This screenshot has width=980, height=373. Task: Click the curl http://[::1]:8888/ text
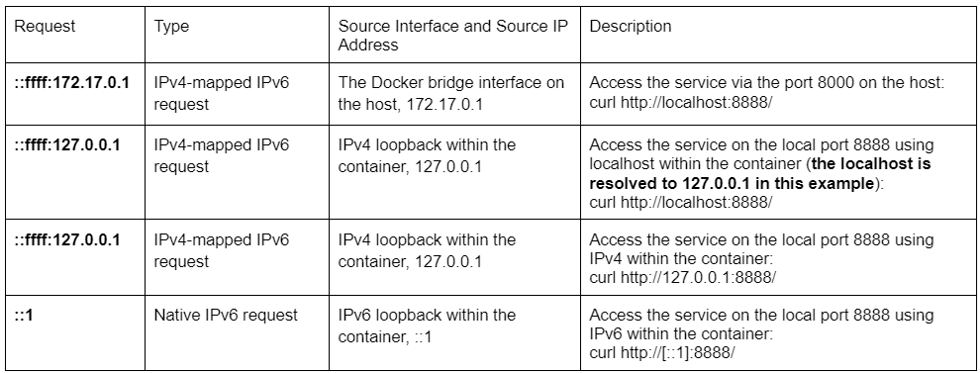[x=662, y=352]
